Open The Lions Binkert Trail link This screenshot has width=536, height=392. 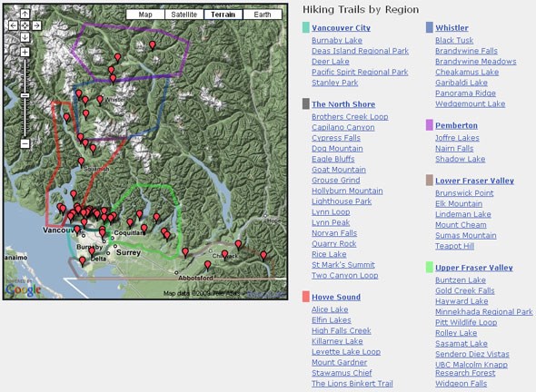coord(352,384)
